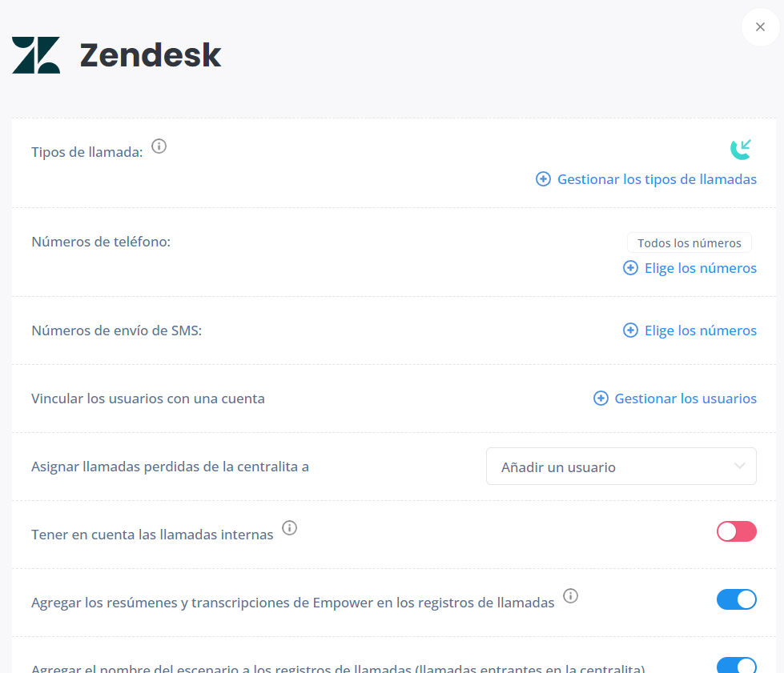Click the Zendesk title text
Screen dimensions: 784x673
151,55
